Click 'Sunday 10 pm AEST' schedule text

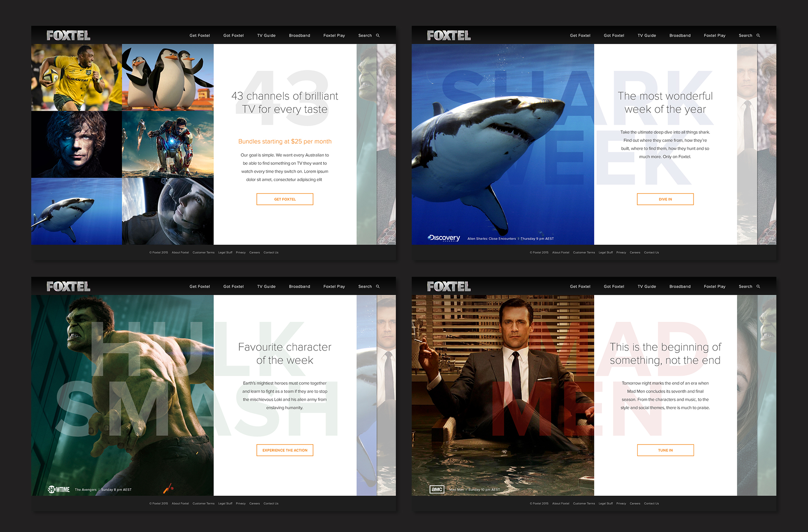point(484,490)
